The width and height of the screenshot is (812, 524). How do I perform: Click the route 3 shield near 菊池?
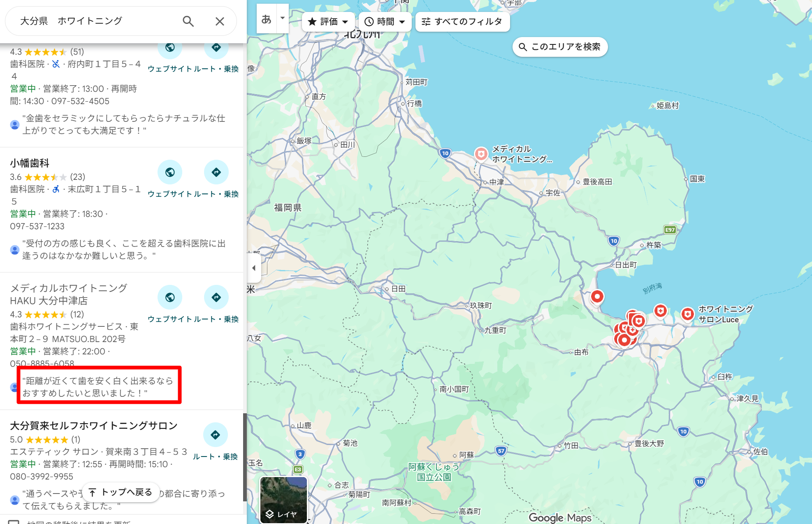300,454
